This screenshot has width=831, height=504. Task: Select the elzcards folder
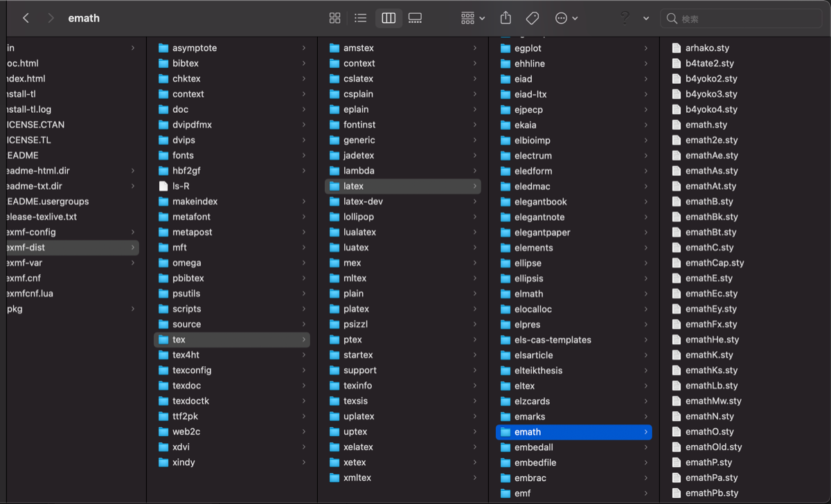pyautogui.click(x=573, y=401)
